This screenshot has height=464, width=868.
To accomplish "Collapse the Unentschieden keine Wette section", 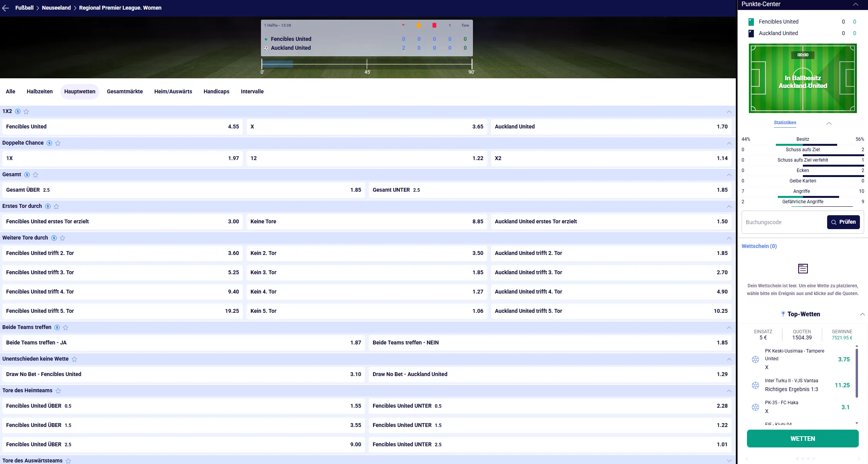I will point(729,359).
